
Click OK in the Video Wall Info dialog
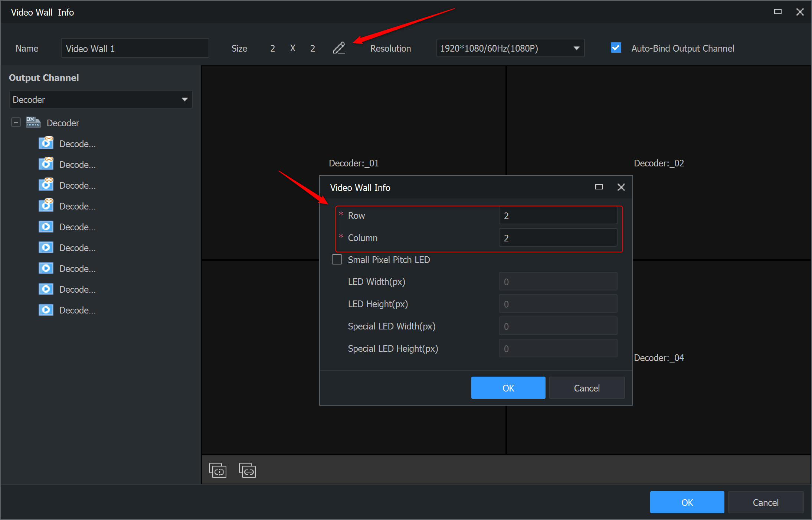[x=508, y=388]
